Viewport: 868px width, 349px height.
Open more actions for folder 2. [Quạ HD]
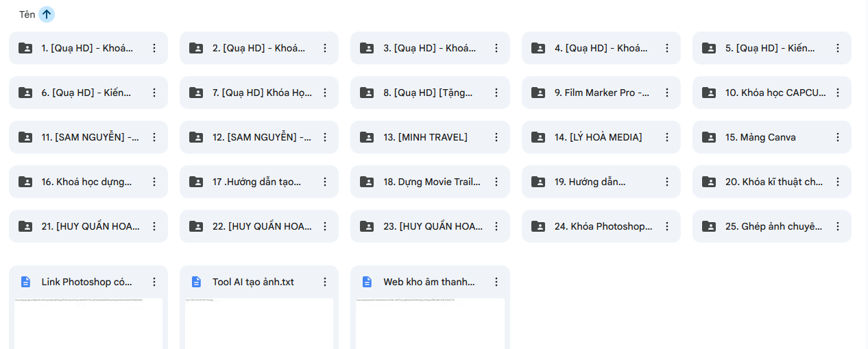[x=325, y=48]
